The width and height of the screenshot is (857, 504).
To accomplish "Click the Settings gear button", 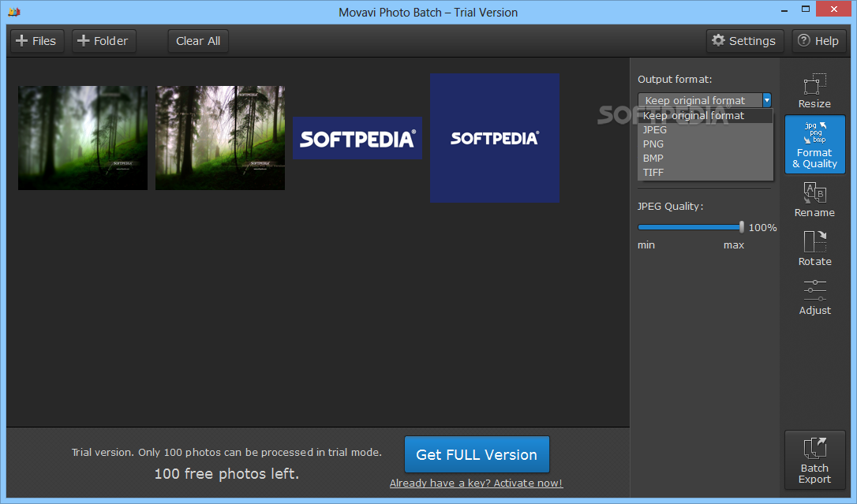I will (744, 41).
